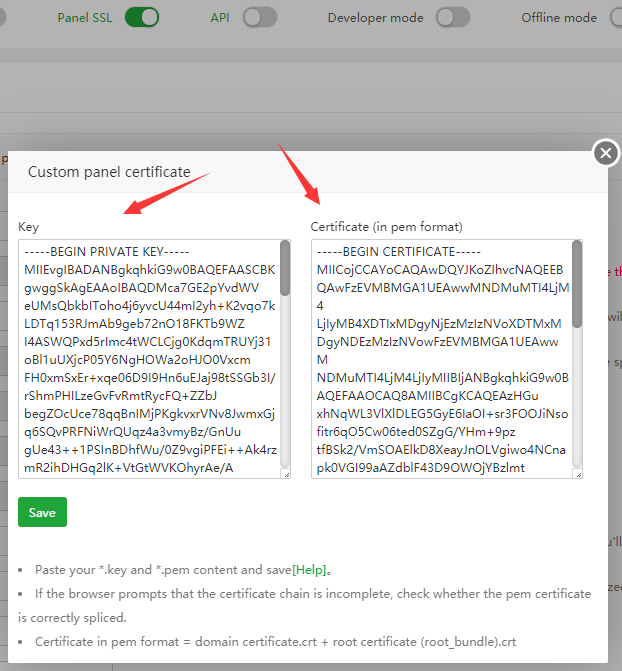Screen dimensions: 622x671
Task: Click certificate line starting with MIICojCCAYoCAQAwDQYJ
Action: 440,270
